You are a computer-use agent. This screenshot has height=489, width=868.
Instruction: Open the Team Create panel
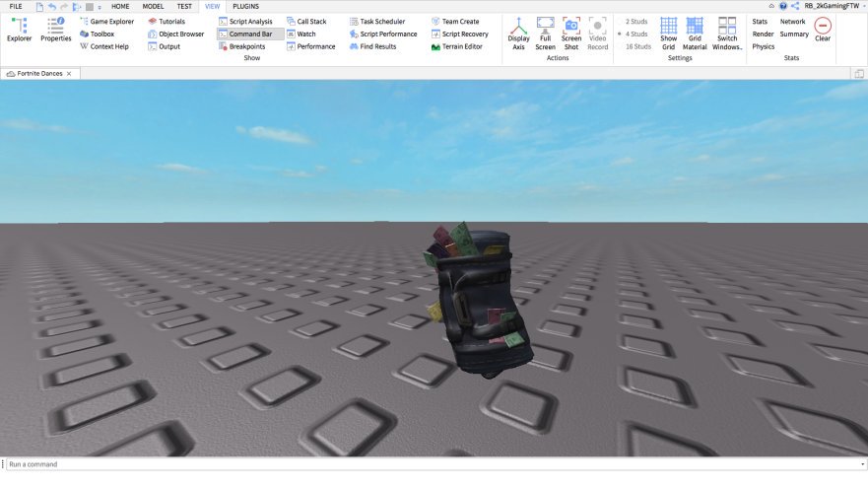[x=455, y=21]
